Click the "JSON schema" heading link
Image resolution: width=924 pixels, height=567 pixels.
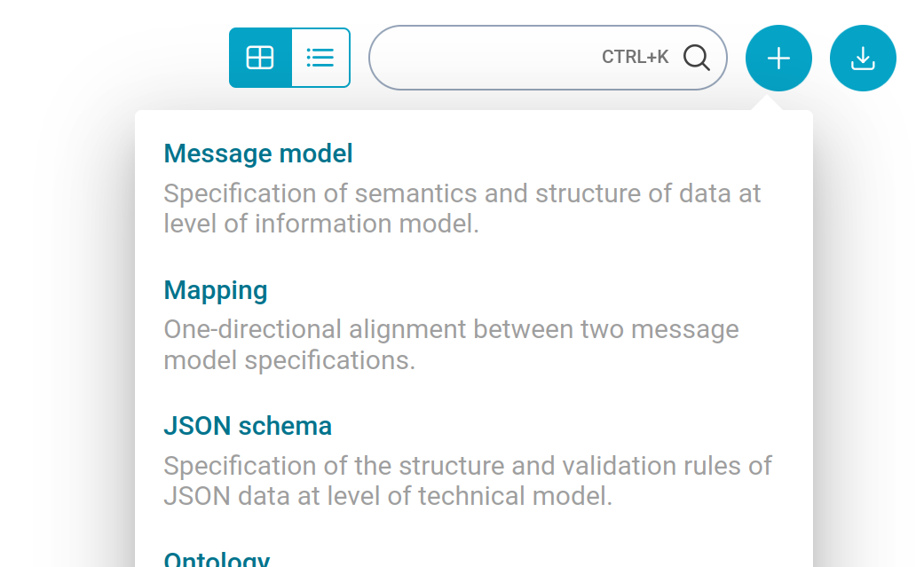coord(248,426)
